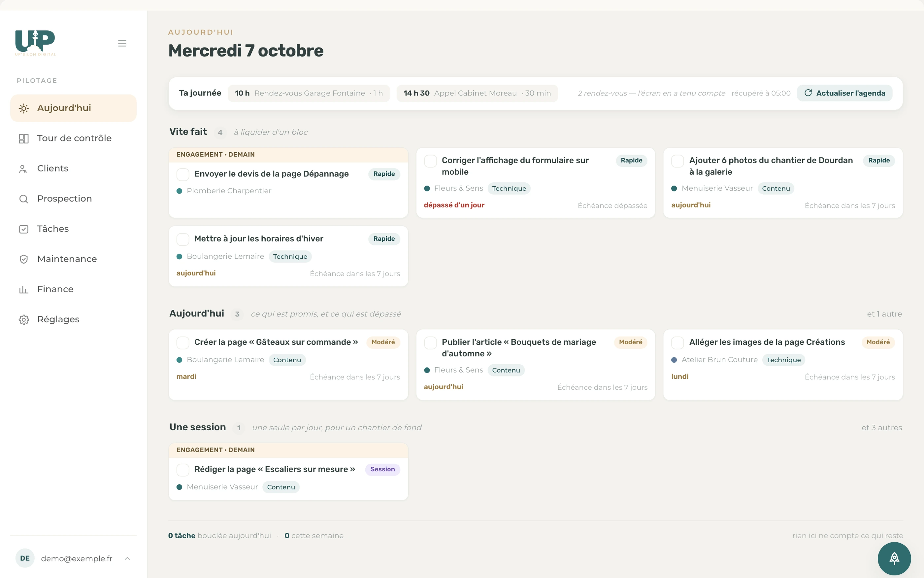Collapse sidebar with hamburger menu icon

[x=122, y=43]
